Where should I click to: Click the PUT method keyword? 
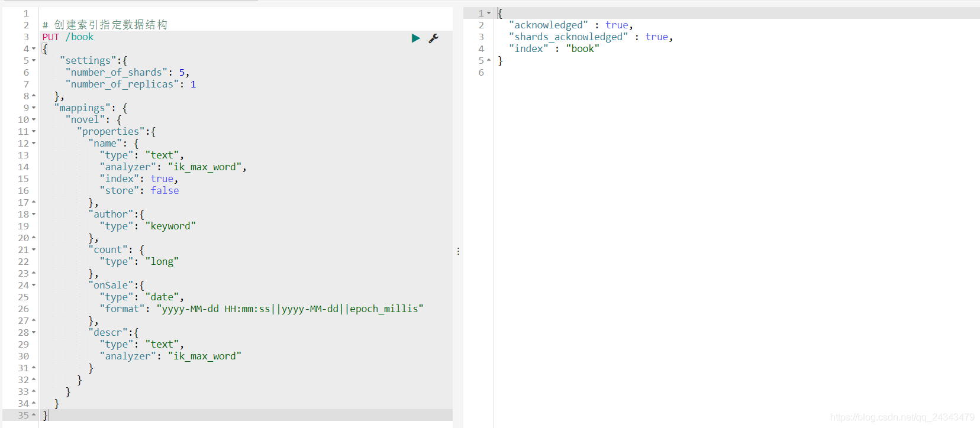coord(51,37)
